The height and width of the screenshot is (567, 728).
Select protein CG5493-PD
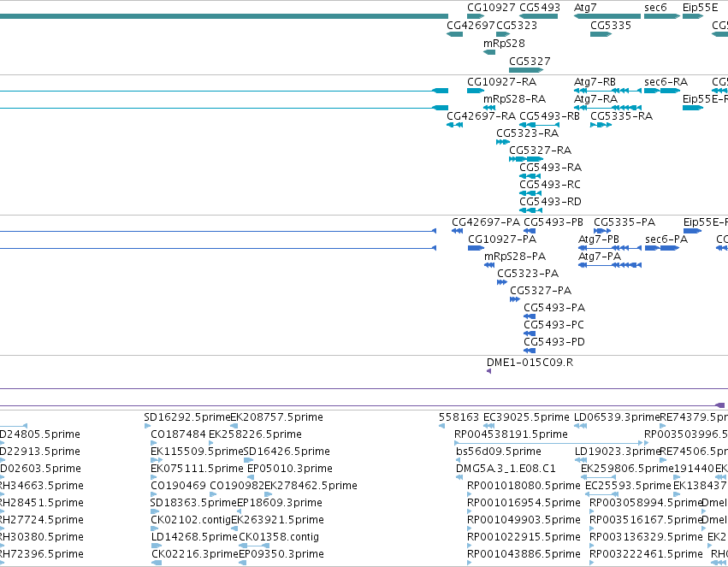pos(554,342)
